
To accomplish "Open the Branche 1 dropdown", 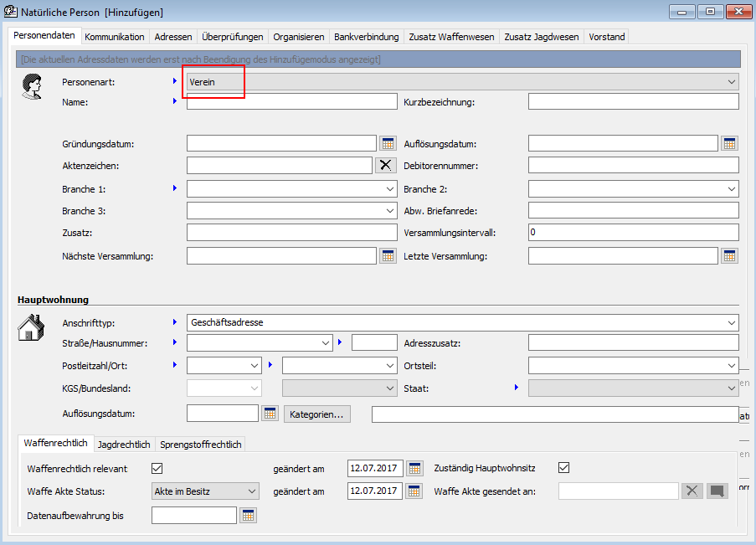I will point(389,189).
